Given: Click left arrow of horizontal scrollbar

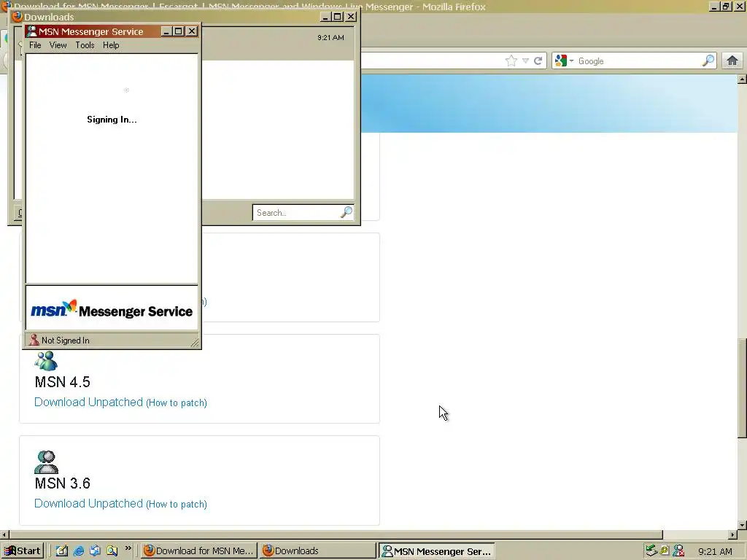Looking at the screenshot, I should click(4, 534).
